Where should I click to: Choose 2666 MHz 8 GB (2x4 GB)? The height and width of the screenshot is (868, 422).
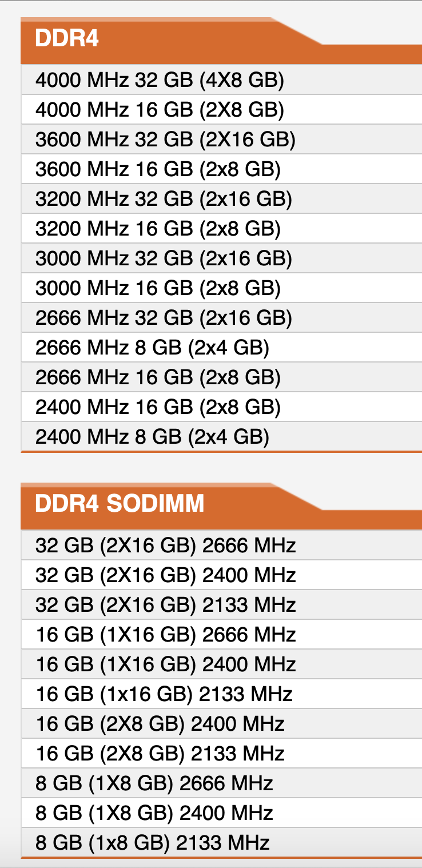pos(152,348)
